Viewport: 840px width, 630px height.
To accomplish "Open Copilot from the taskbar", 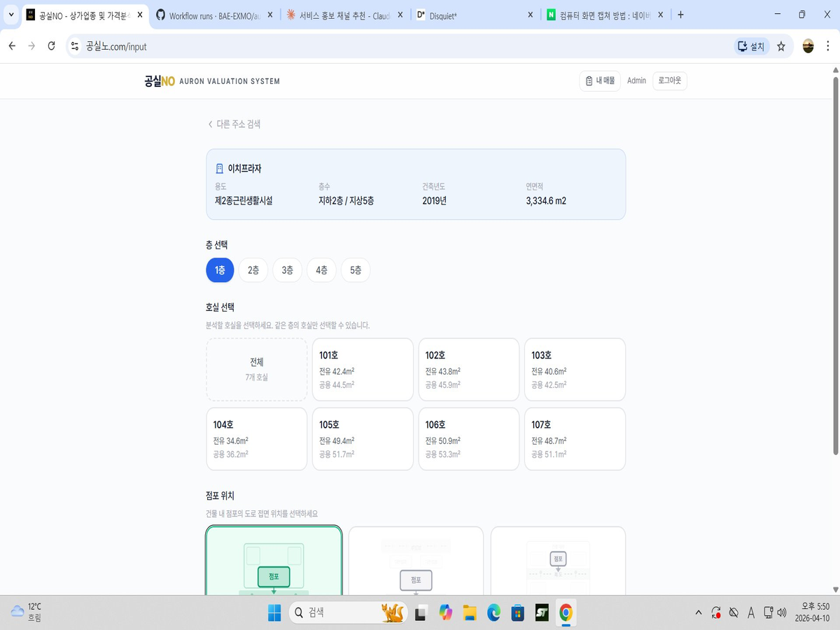I will (445, 613).
